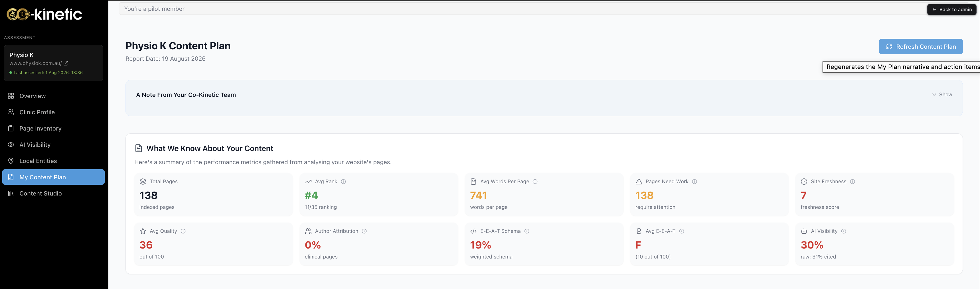Click the Physio K Content Plan heading

[x=178, y=46]
